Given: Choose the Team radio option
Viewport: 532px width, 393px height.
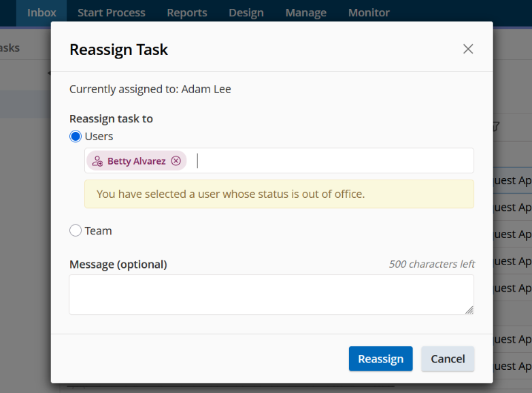Looking at the screenshot, I should pyautogui.click(x=76, y=231).
